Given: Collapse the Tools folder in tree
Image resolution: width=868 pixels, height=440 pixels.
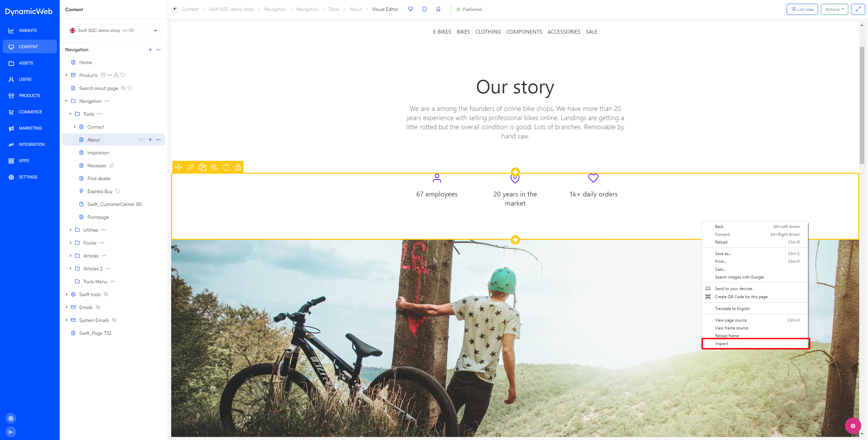Looking at the screenshot, I should point(71,114).
